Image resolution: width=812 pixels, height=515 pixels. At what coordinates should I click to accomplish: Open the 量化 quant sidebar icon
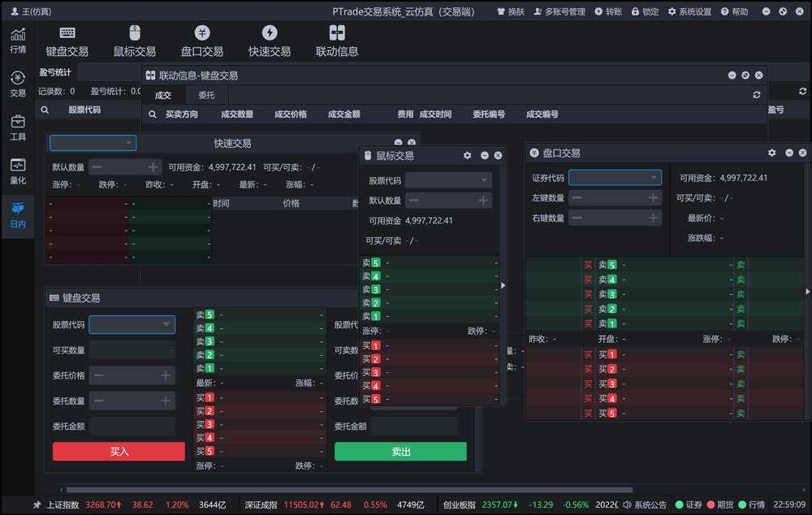18,171
